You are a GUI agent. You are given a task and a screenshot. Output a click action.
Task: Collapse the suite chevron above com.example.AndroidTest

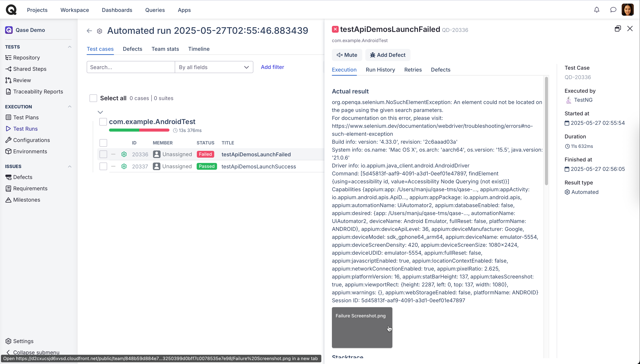point(100,112)
